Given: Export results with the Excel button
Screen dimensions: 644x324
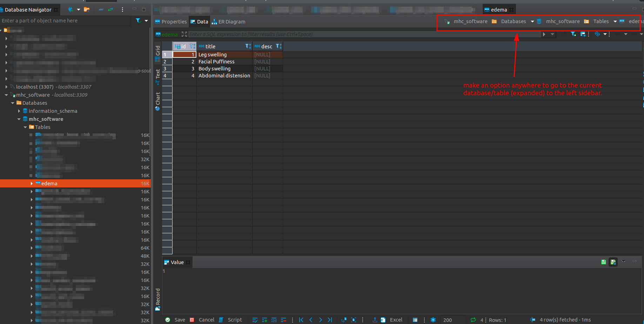Looking at the screenshot, I should (x=391, y=320).
